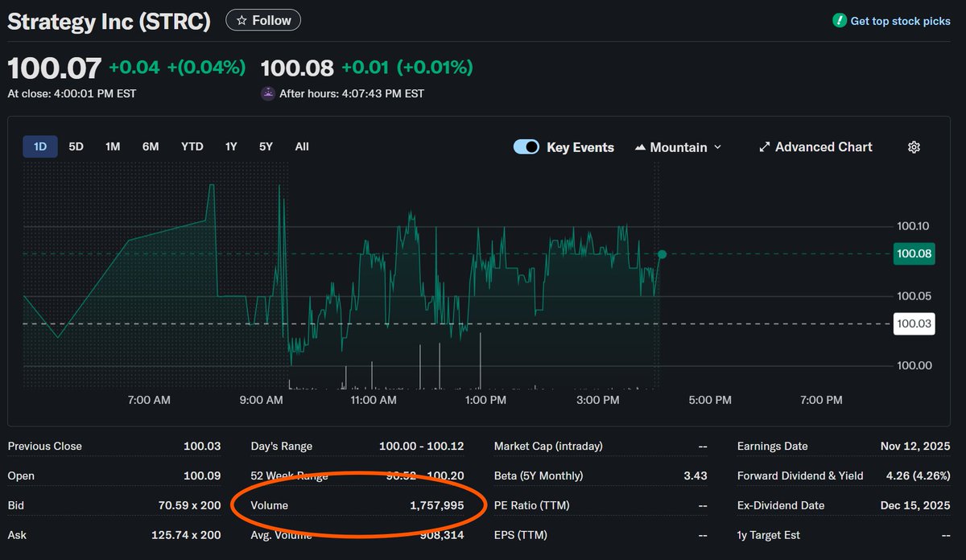Select the 1Y range tab
Screen dimensions: 966x560
[231, 146]
